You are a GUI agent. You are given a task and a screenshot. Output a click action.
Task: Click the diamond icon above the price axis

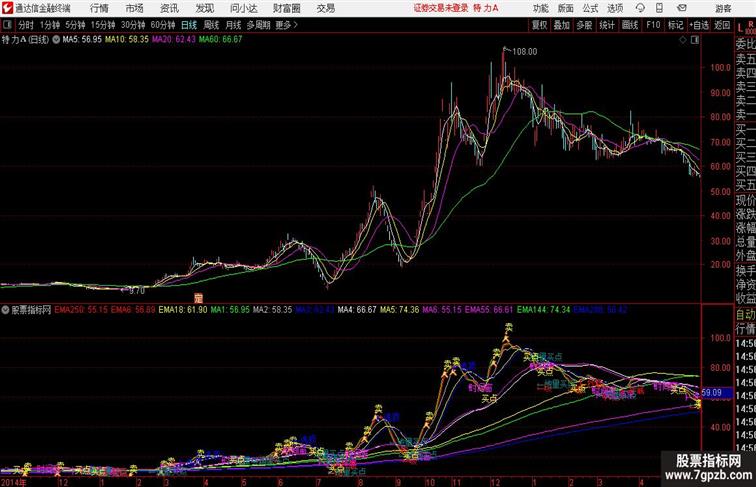click(x=683, y=40)
